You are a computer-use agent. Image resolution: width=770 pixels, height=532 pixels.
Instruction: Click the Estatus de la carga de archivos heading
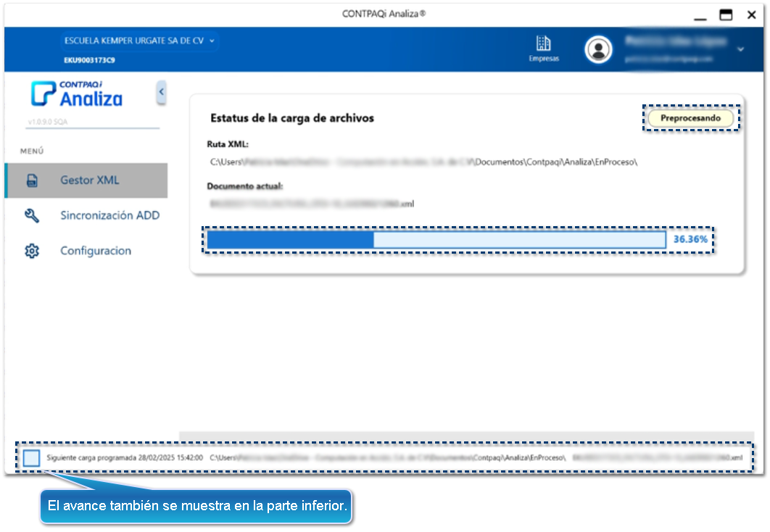tap(292, 118)
